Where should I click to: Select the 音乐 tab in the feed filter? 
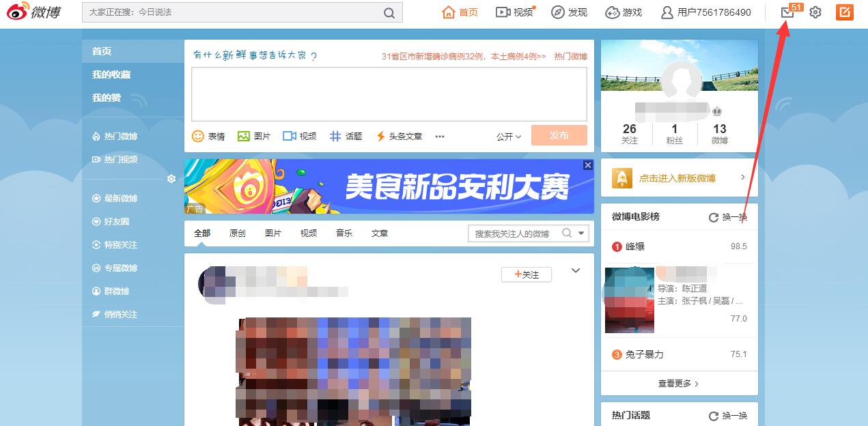(344, 233)
